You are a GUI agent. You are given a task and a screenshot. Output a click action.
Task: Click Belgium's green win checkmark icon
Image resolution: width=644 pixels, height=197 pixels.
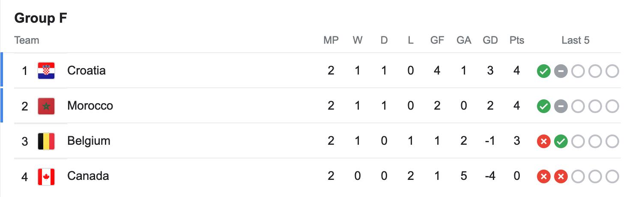point(561,141)
